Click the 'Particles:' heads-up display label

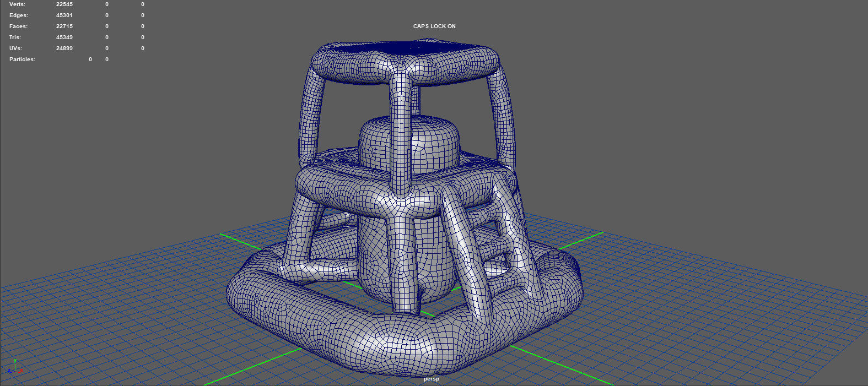pos(22,59)
